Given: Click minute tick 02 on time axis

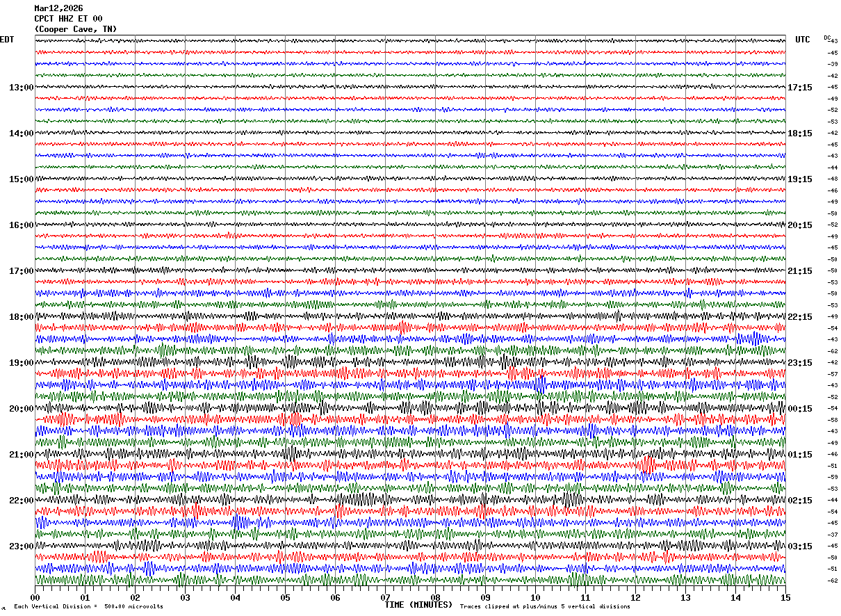Looking at the screenshot, I should (136, 597).
